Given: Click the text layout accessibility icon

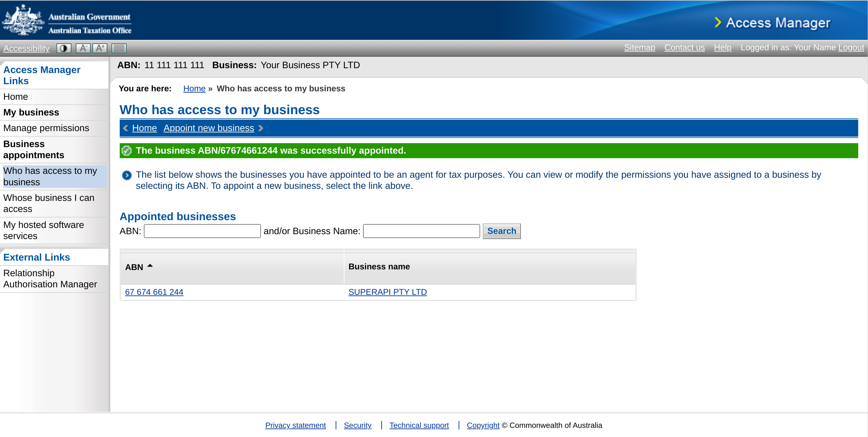Looking at the screenshot, I should click(119, 48).
